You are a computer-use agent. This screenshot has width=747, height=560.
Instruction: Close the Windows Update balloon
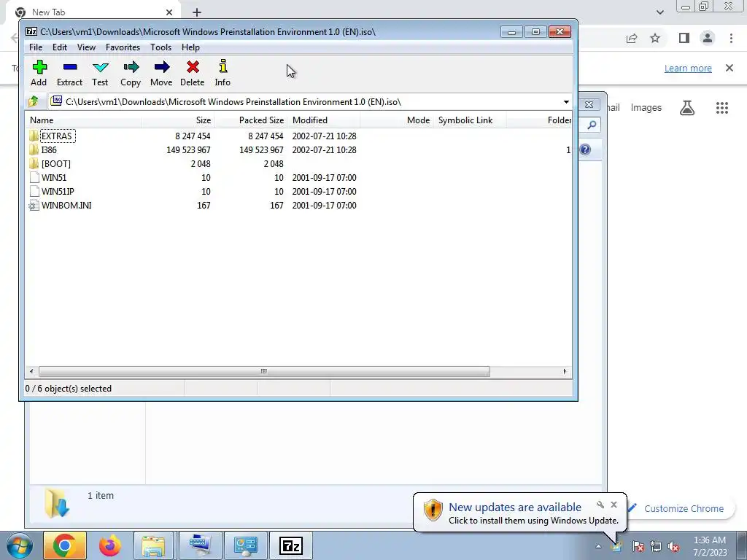614,505
